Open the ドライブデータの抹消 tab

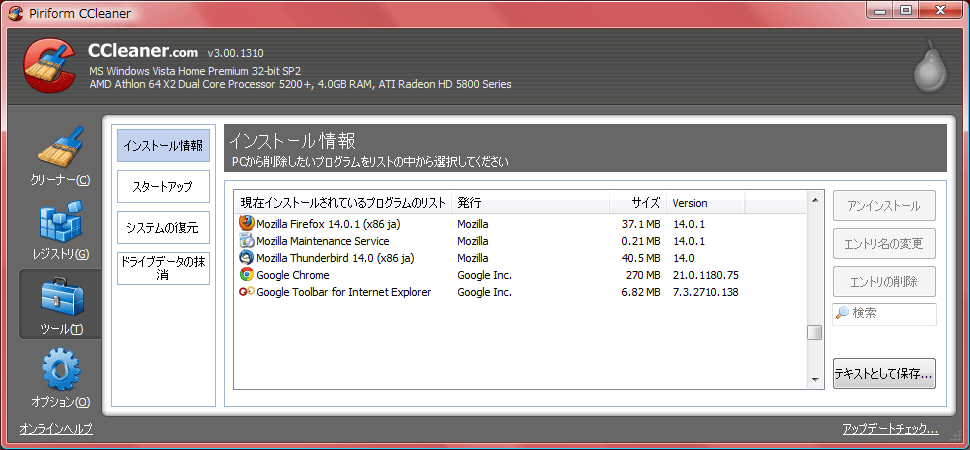[163, 268]
